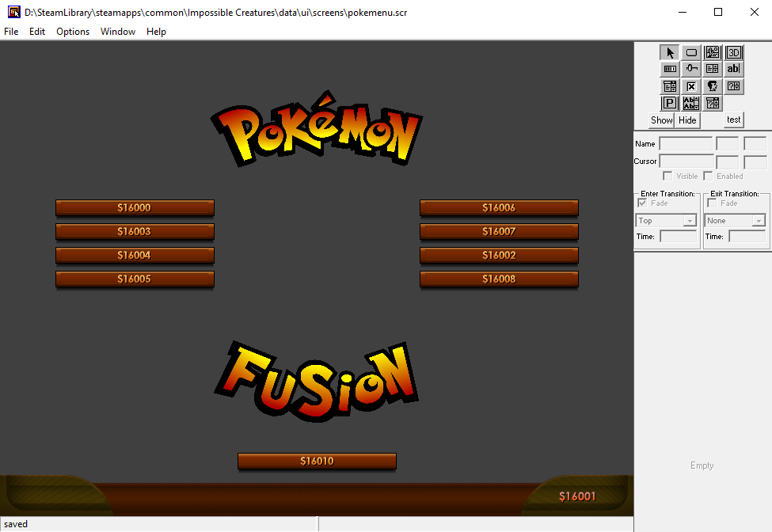Click the 'Empty' panel label

tap(702, 465)
